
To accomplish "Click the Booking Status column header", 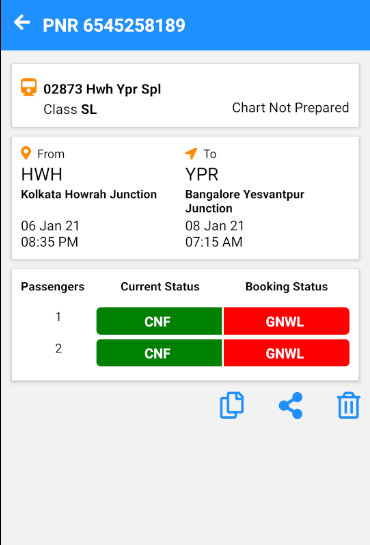I will 287,286.
